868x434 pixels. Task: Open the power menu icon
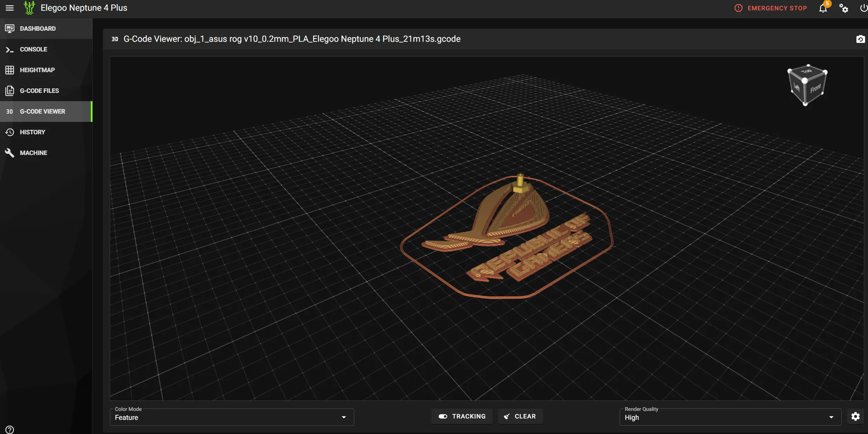(x=863, y=8)
